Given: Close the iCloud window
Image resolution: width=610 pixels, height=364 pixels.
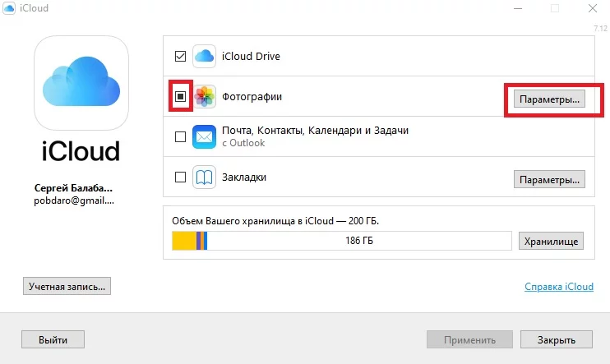Looking at the screenshot, I should point(591,9).
